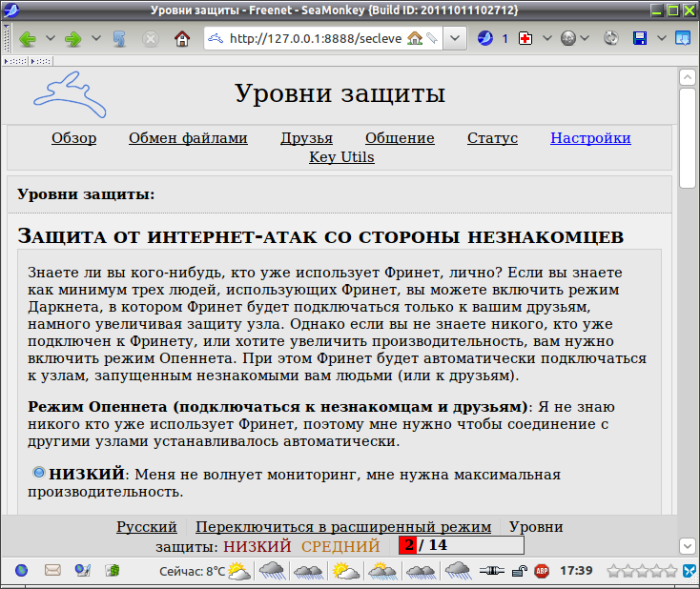Stop loading the page
Screen dimensions: 700x589
[x=151, y=39]
